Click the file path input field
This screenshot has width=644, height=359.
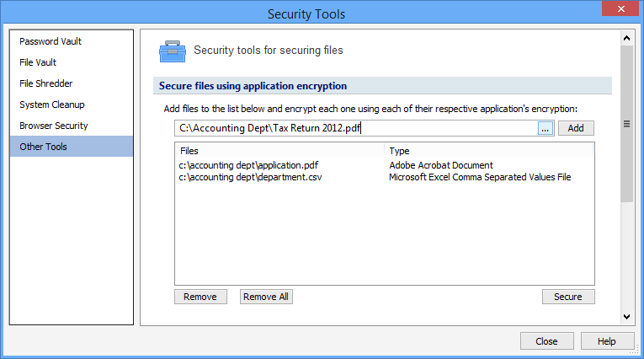[x=356, y=128]
